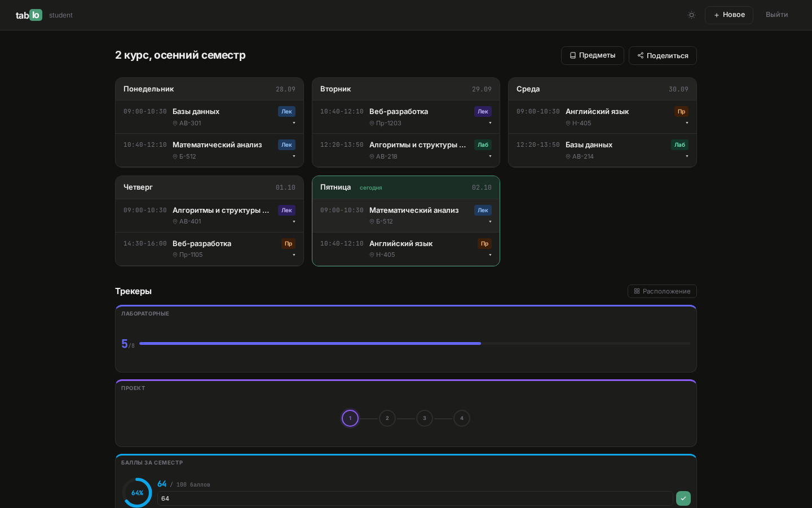The width and height of the screenshot is (812, 508).
Task: Click the Лаб badge on Wednesday Базы данных
Action: 679,145
